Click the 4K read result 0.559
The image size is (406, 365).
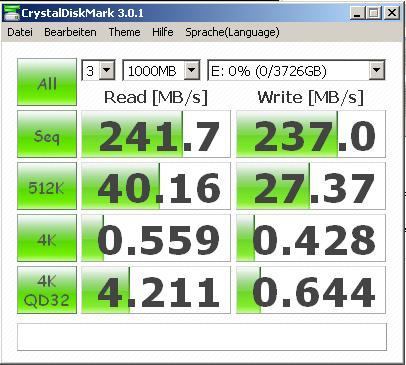click(x=156, y=238)
